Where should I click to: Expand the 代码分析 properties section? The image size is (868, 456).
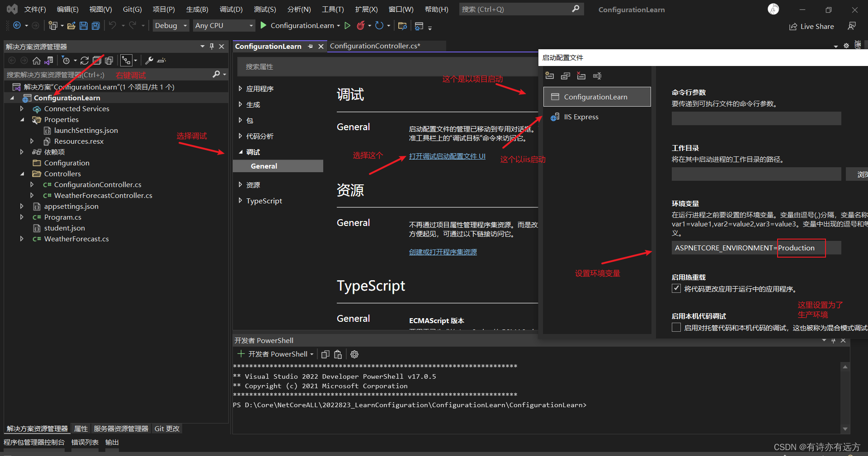pos(241,136)
